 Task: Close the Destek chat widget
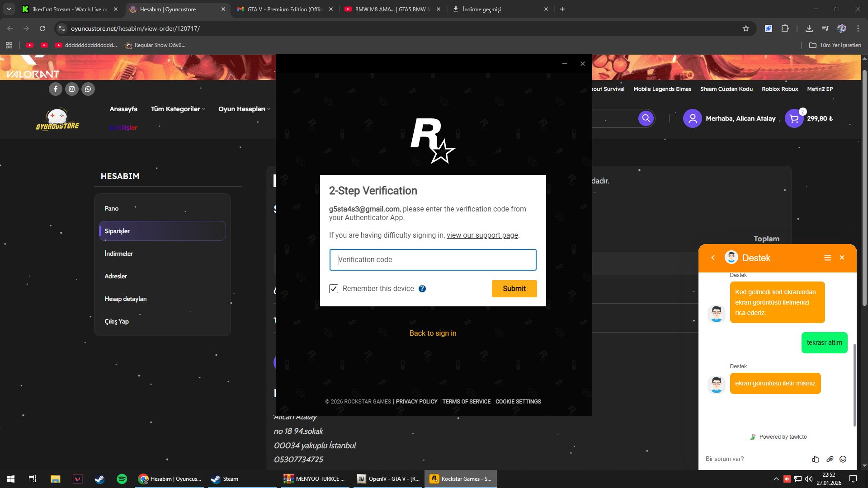pyautogui.click(x=842, y=258)
